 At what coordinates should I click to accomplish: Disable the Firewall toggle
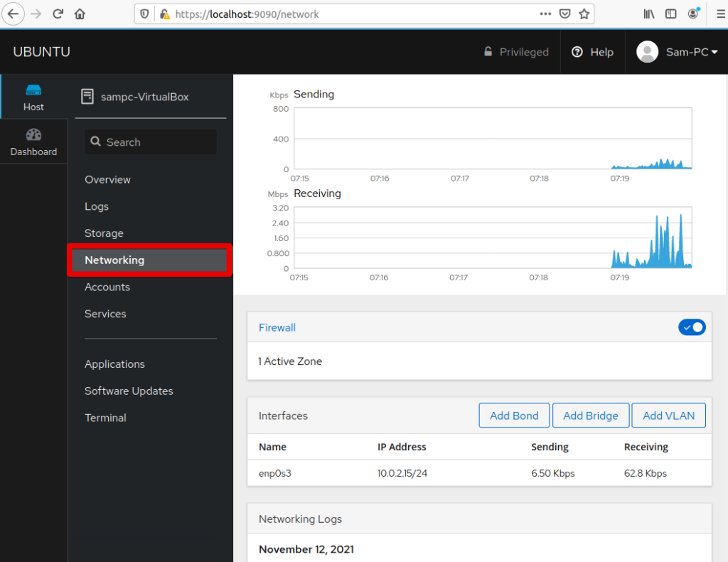coord(692,327)
